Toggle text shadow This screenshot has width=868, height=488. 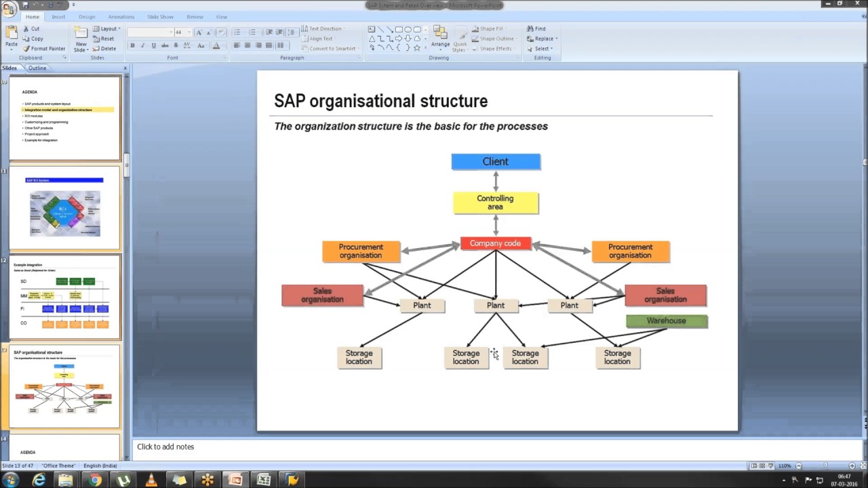pyautogui.click(x=176, y=45)
